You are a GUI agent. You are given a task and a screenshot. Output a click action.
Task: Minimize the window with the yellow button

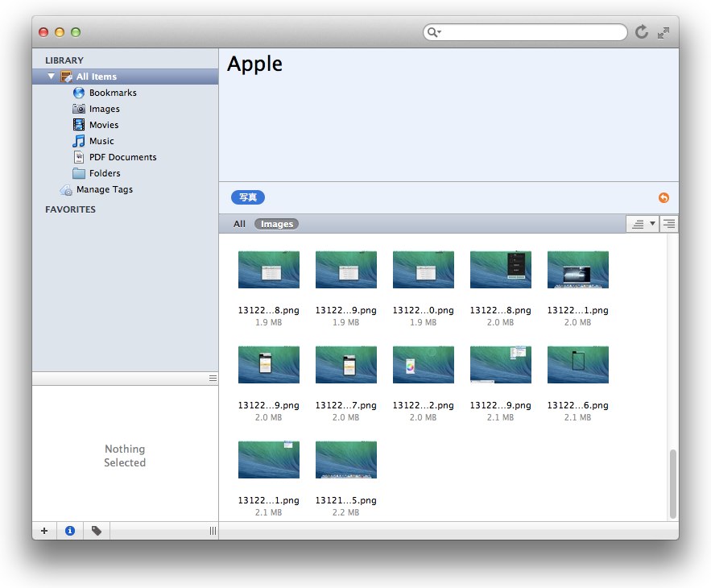pos(60,32)
